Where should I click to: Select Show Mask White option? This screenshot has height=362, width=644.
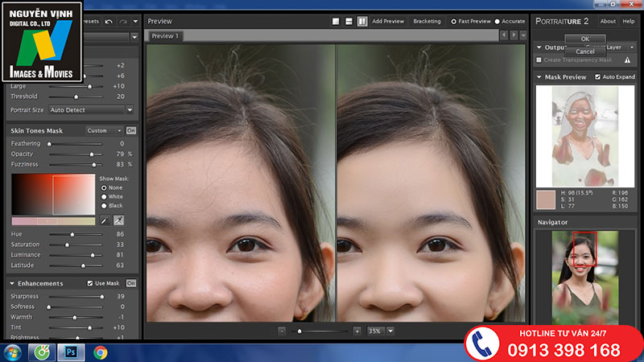(x=104, y=196)
